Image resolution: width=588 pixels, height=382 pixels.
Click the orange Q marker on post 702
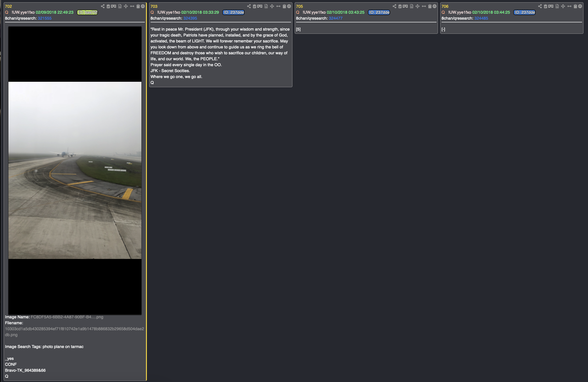[7, 12]
